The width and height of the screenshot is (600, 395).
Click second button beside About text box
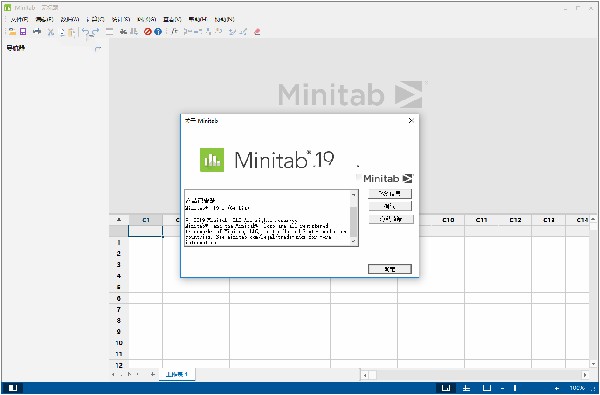click(390, 206)
